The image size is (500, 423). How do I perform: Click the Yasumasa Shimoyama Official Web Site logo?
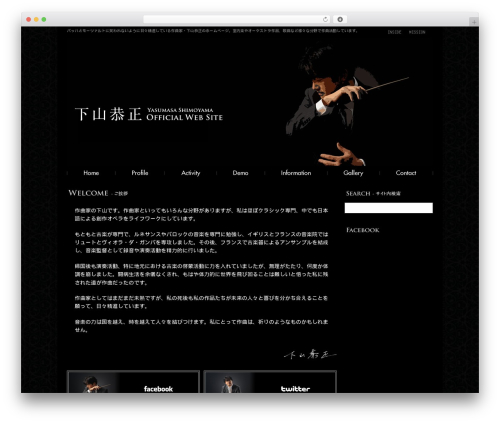(x=149, y=114)
